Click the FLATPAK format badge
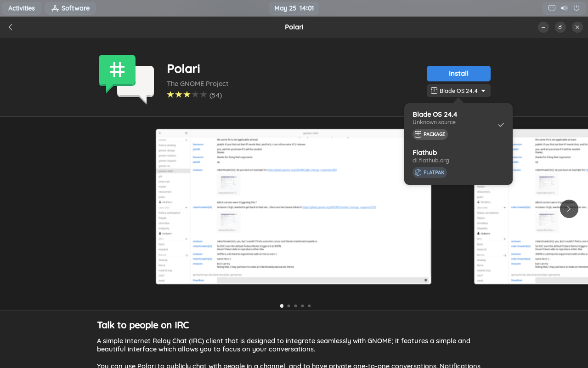 click(430, 172)
